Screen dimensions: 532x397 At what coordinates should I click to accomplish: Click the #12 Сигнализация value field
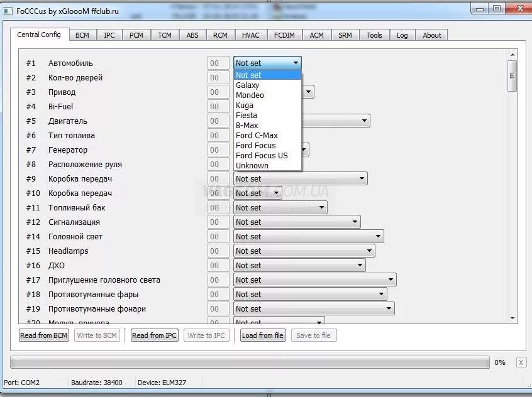(x=218, y=222)
